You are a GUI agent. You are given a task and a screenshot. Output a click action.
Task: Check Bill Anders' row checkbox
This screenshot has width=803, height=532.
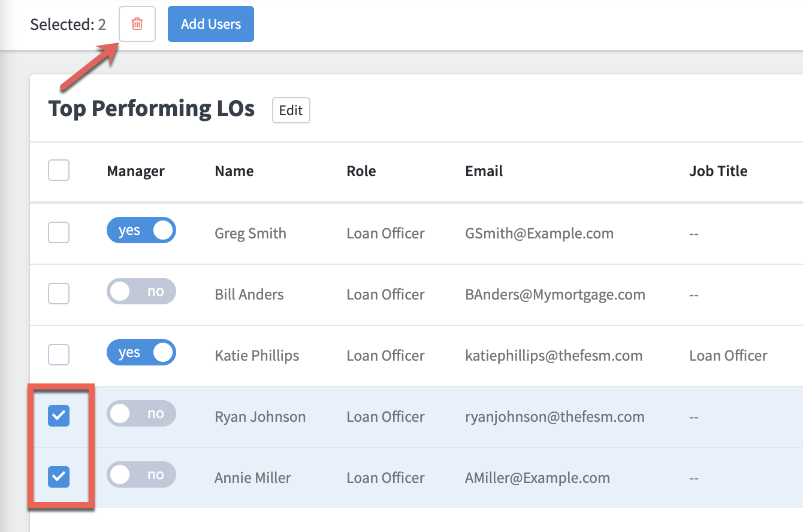tap(58, 294)
